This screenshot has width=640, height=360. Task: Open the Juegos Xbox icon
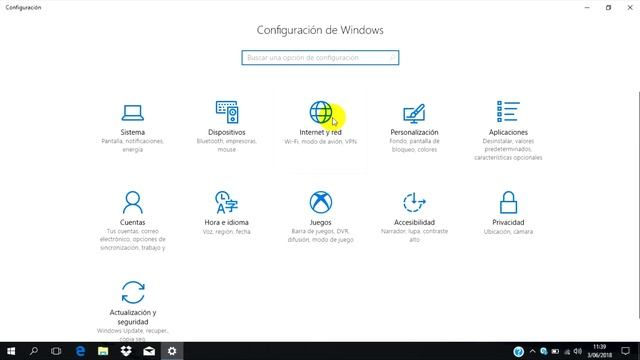click(x=320, y=202)
